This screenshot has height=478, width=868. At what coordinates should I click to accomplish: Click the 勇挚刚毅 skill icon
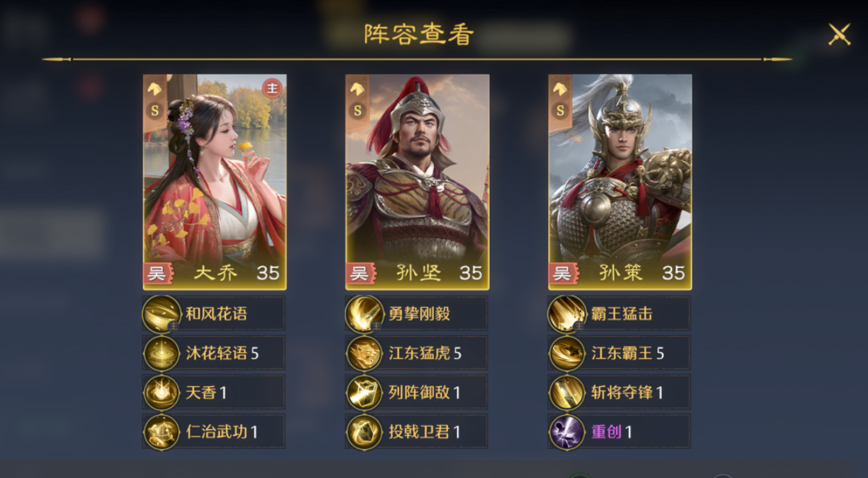364,314
